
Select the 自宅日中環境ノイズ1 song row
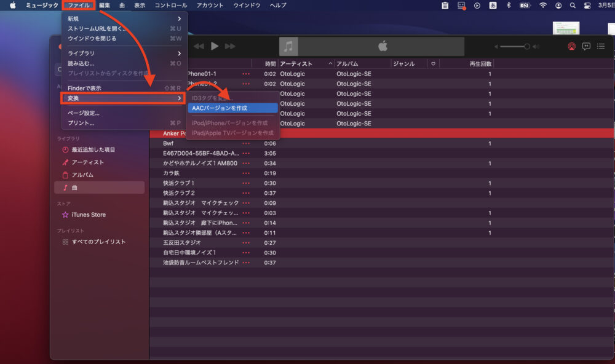pos(382,253)
